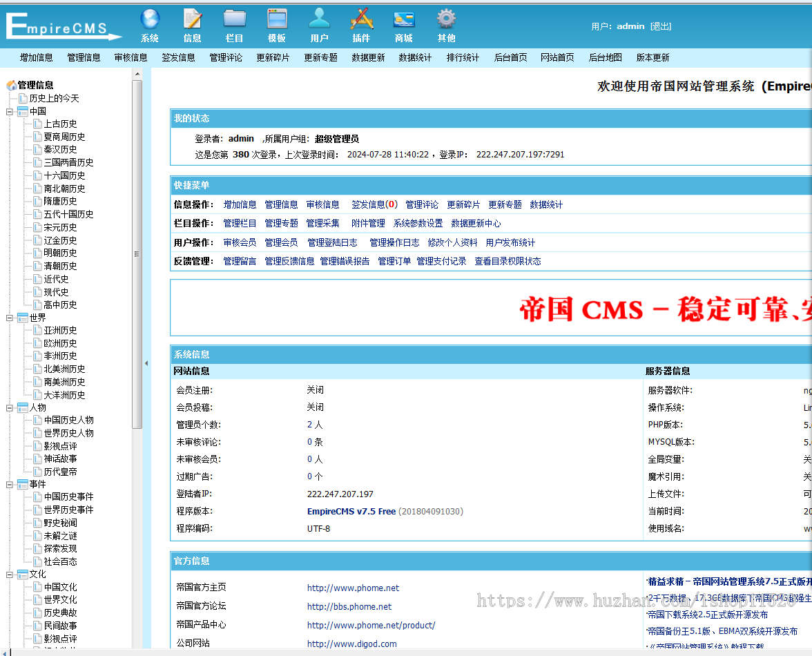812x656 pixels.
Task: Visit http://bbs.phome.net forum link
Action: 349,606
